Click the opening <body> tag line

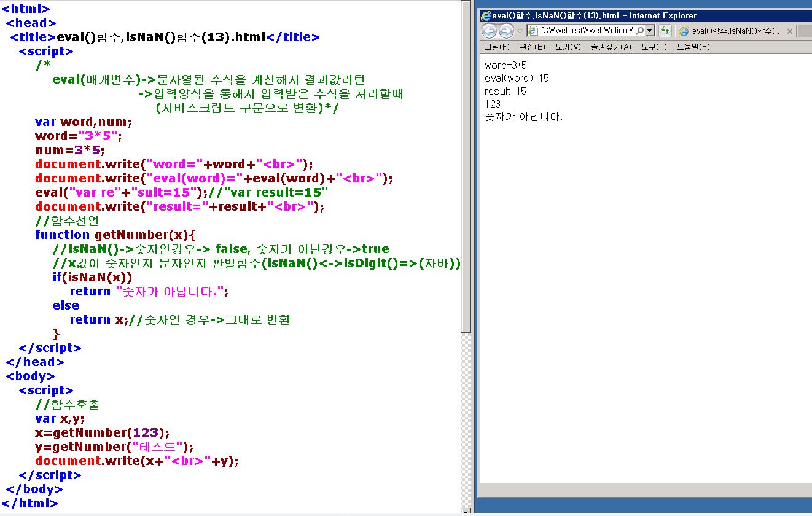(x=30, y=376)
